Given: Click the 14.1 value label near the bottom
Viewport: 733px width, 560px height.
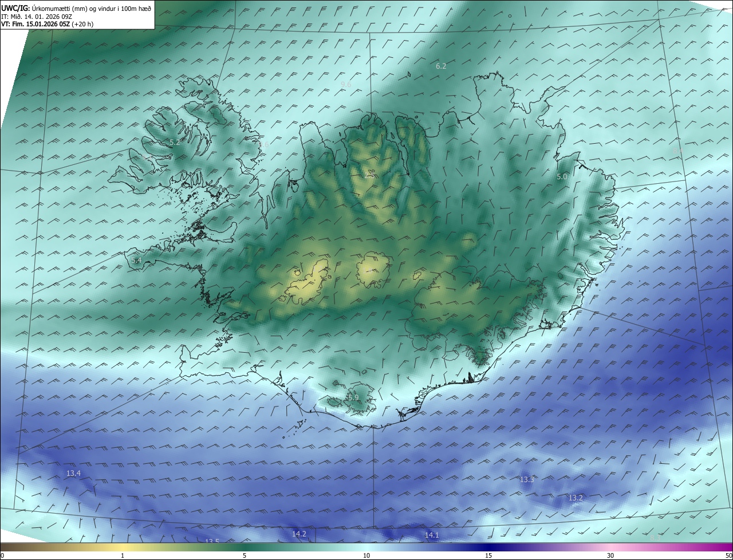Looking at the screenshot, I should [431, 535].
